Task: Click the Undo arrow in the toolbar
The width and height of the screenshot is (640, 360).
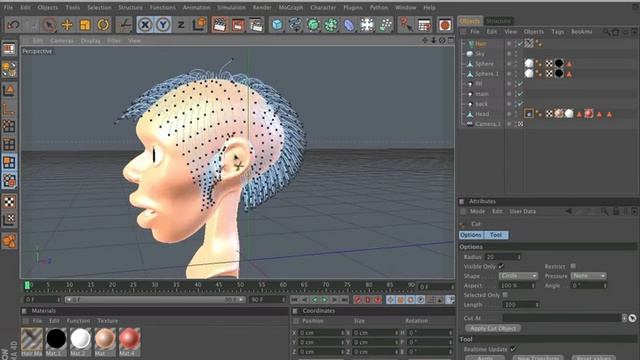Action: tap(13, 25)
